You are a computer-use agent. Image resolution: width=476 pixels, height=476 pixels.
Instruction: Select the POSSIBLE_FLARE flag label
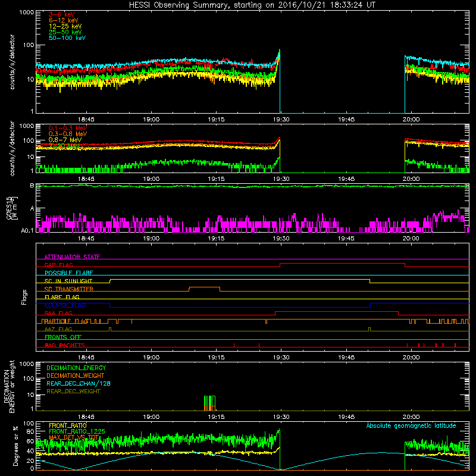pos(68,273)
